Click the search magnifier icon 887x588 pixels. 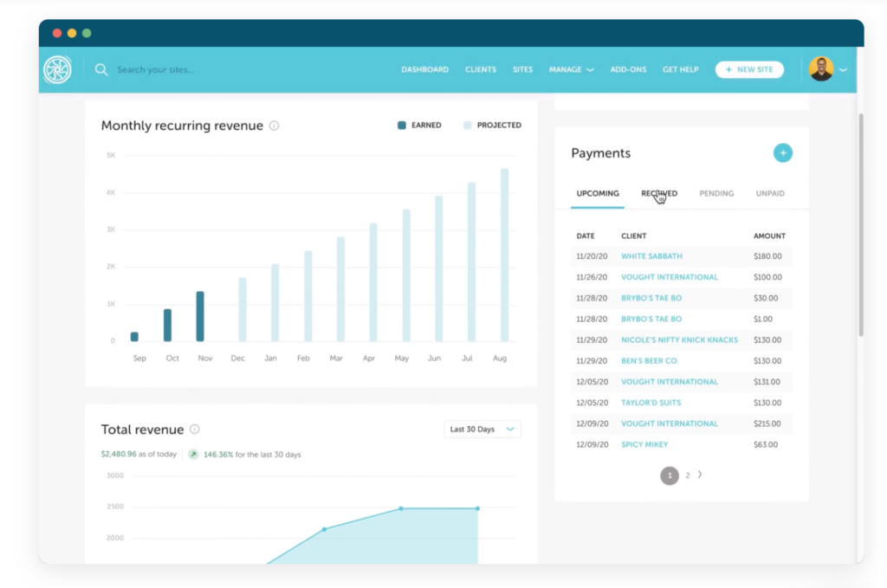point(101,69)
